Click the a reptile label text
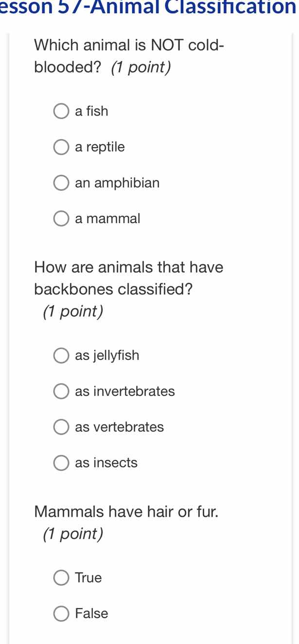The height and width of the screenshot is (644, 299). 99,147
